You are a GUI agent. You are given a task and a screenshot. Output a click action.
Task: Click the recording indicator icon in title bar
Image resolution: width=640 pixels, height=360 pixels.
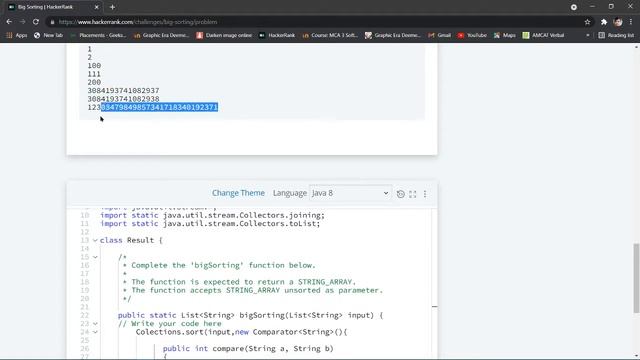tap(574, 7)
